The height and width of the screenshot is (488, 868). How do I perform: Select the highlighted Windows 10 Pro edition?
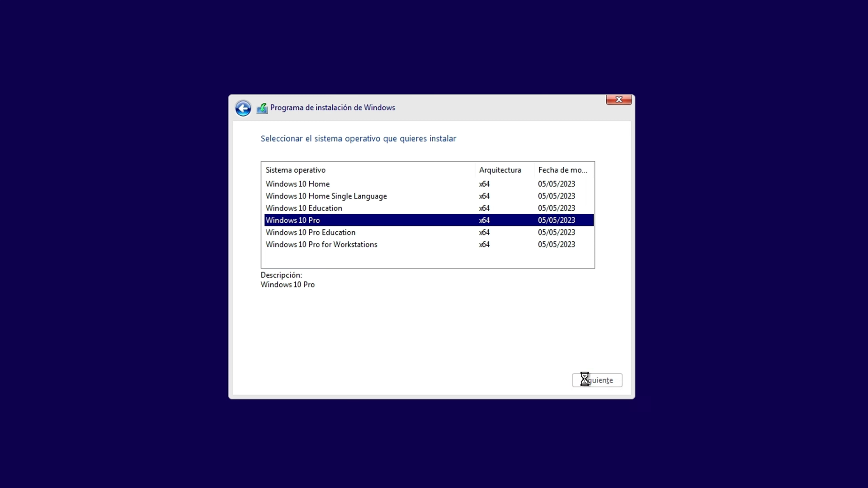coord(292,220)
